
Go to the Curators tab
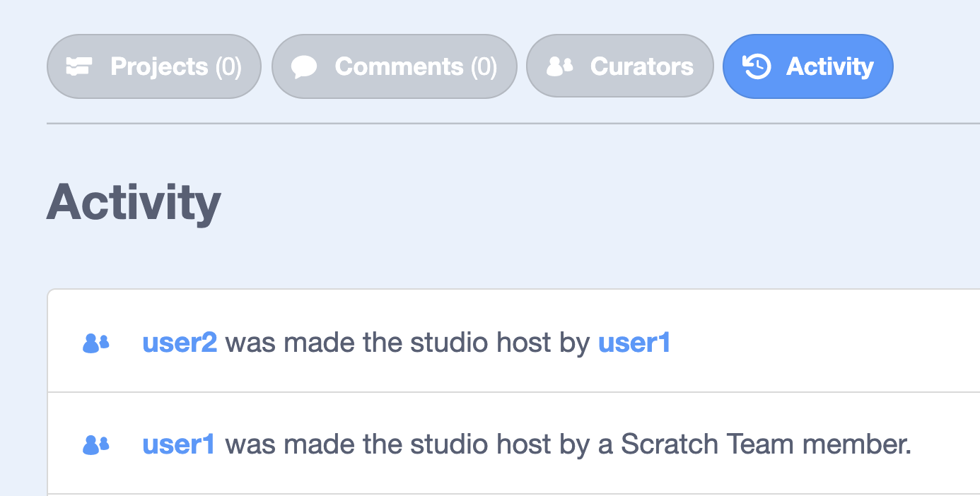(641, 66)
